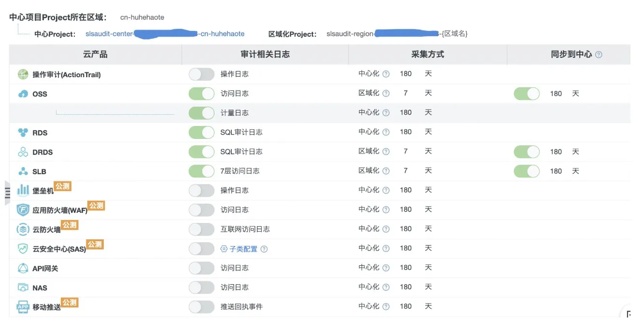Click the gear icon beside 子类配置

224,249
